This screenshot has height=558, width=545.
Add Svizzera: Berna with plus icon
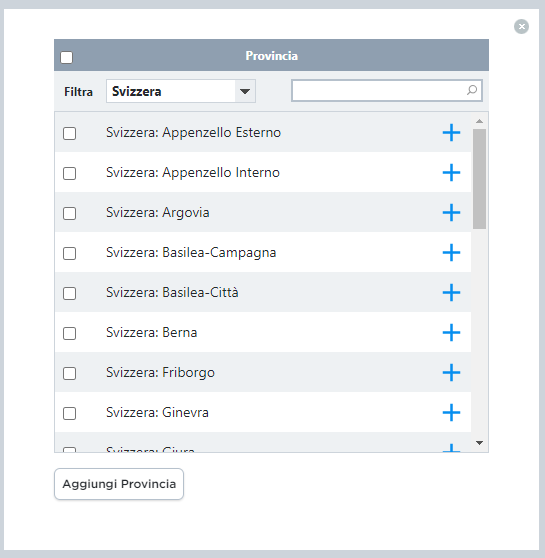pos(451,332)
